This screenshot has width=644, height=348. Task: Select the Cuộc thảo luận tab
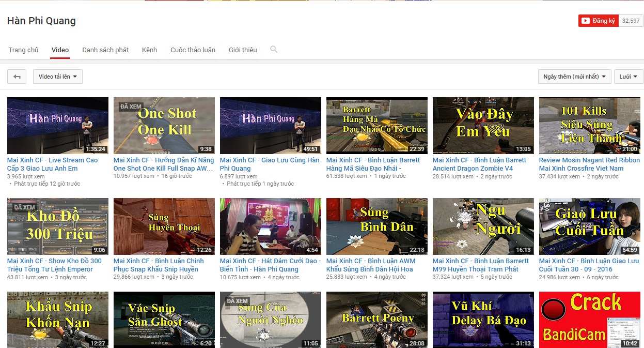[x=193, y=50]
